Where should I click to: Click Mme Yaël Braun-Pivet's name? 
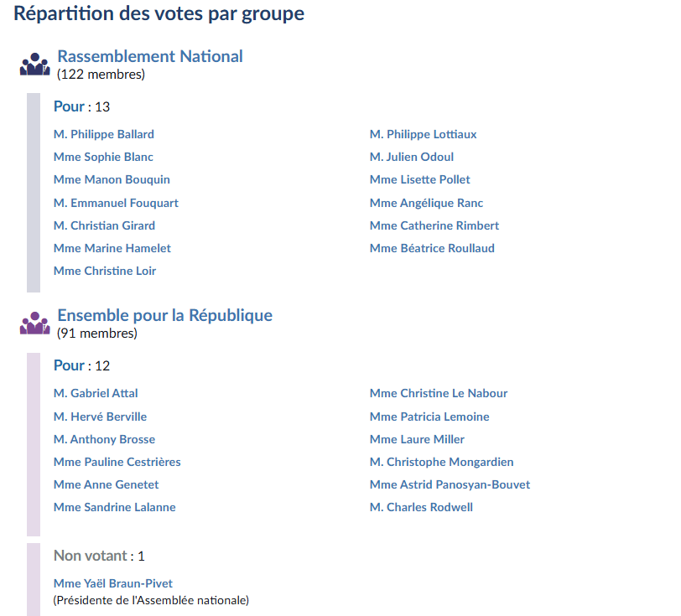(113, 583)
